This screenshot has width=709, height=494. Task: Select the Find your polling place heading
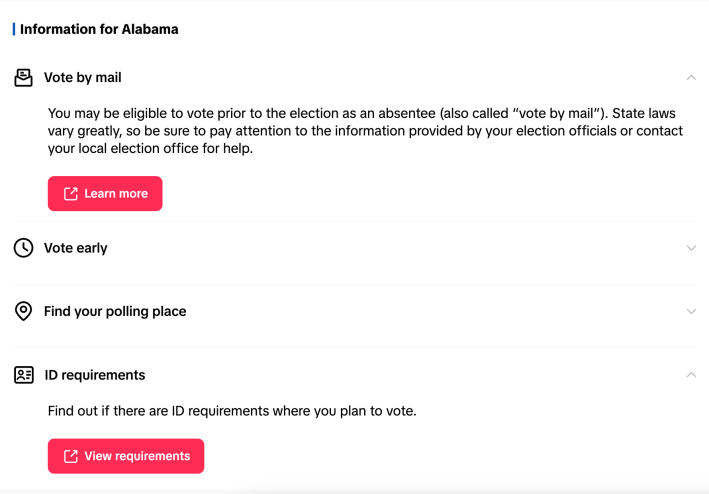click(115, 312)
